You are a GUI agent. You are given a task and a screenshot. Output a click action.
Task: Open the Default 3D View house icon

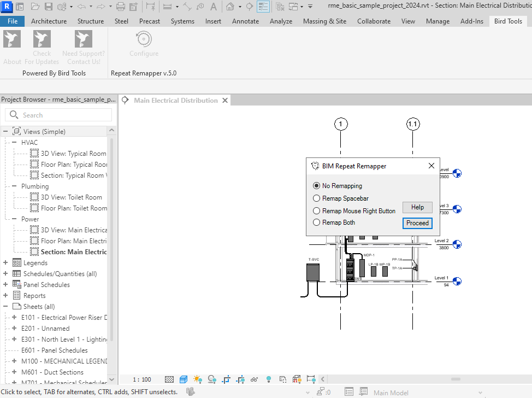coord(230,7)
